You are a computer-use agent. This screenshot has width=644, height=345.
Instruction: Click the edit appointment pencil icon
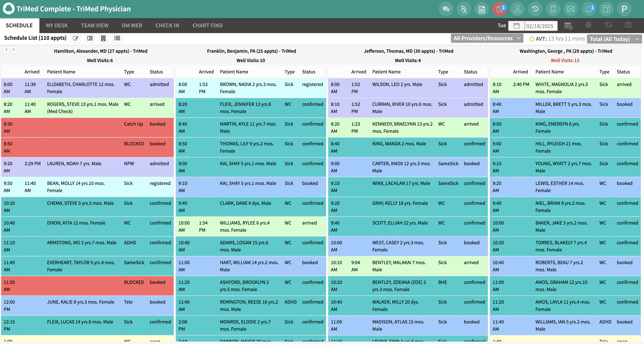[76, 38]
